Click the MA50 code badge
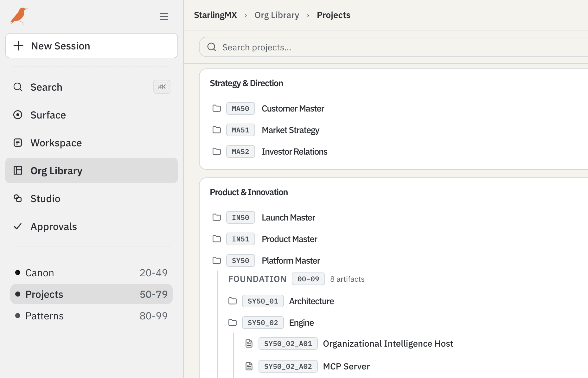This screenshot has width=588, height=378. coord(240,108)
